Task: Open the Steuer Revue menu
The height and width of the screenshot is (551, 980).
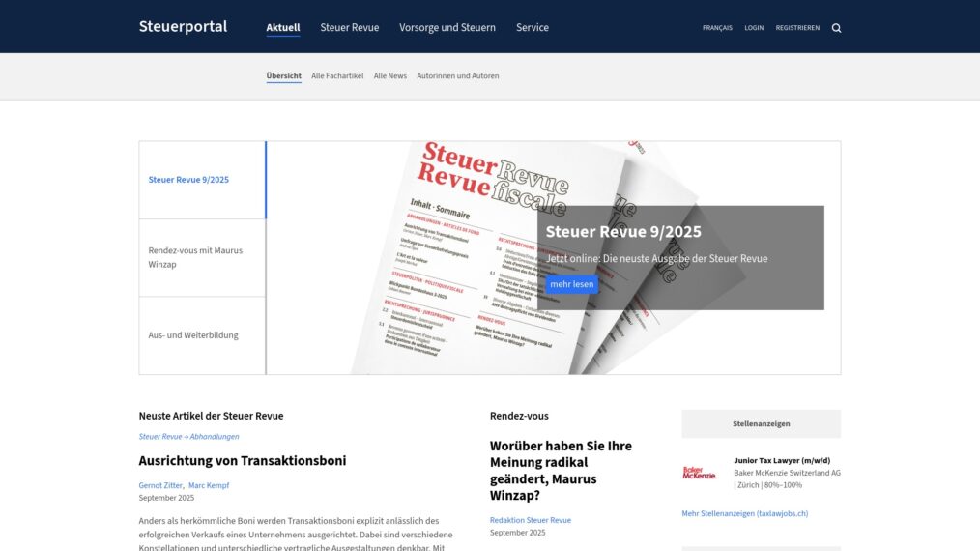Action: coord(349,27)
